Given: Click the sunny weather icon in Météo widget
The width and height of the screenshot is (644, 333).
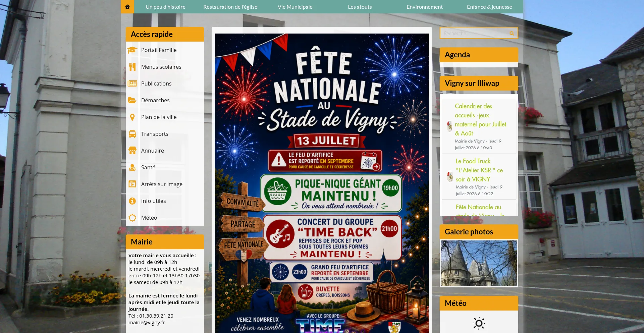Looking at the screenshot, I should [x=479, y=323].
